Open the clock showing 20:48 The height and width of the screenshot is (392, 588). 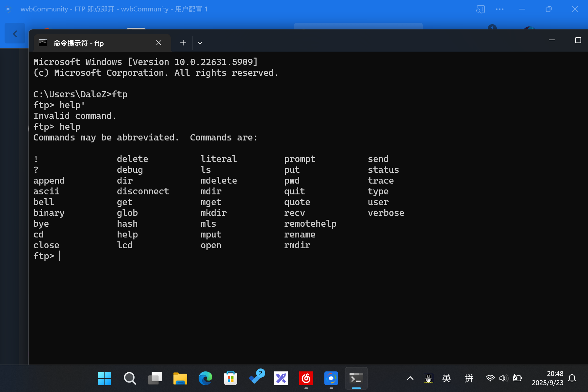[547, 378]
